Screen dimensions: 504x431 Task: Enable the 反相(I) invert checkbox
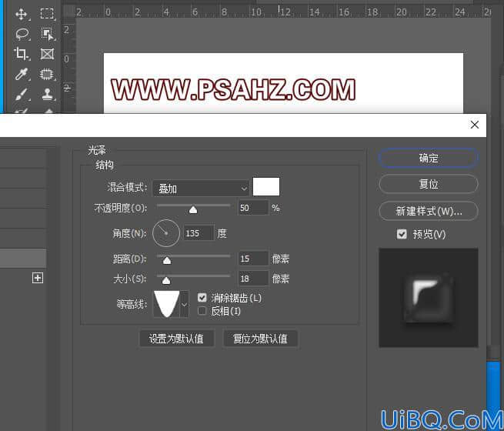[x=202, y=311]
